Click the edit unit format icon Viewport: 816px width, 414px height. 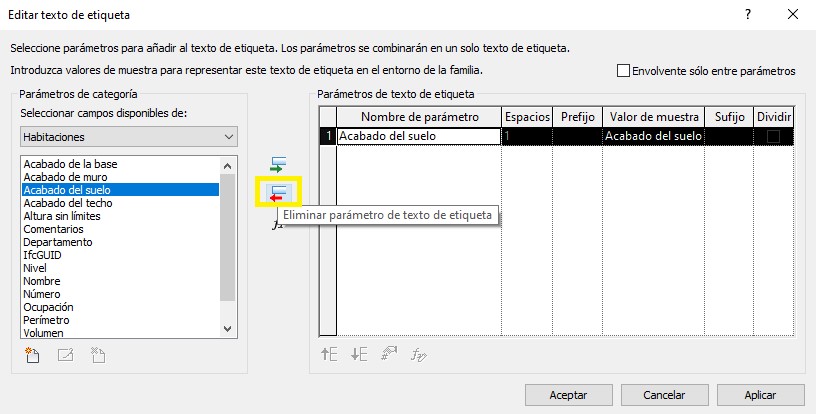coord(389,354)
